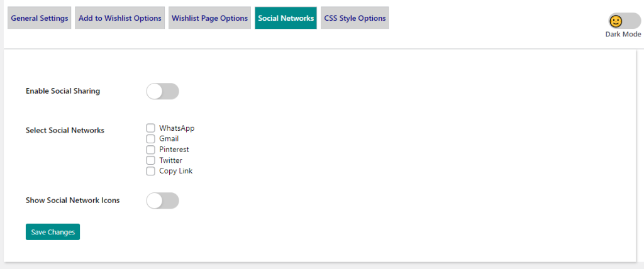Screen dimensions: 644x269
Task: Check the WhatsApp checkbox
Action: pos(150,128)
